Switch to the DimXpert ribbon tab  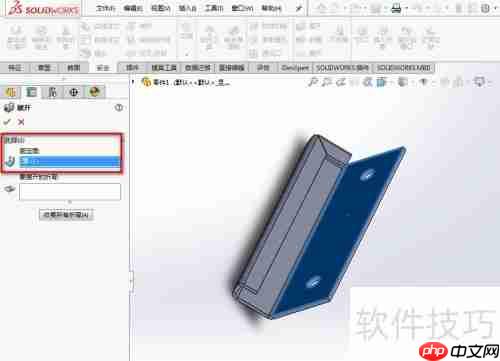(x=295, y=68)
